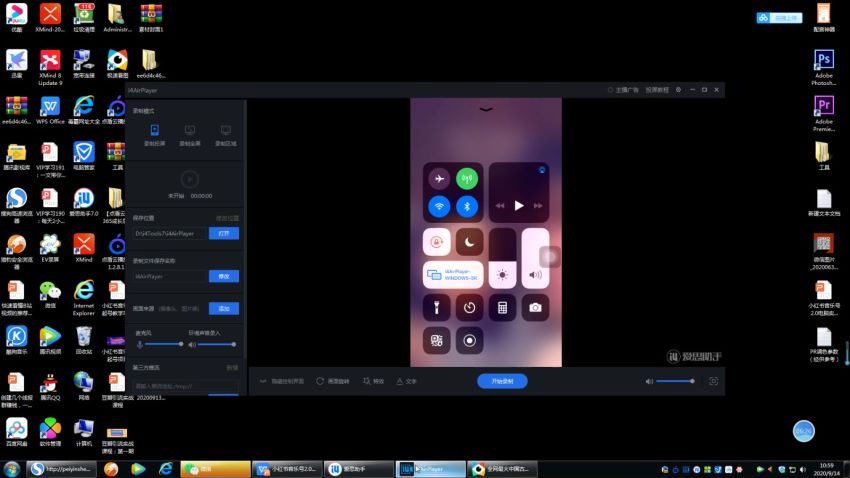Viewport: 850px width, 478px height.
Task: Open the mirroring tutorial link in title bar
Action: (656, 90)
